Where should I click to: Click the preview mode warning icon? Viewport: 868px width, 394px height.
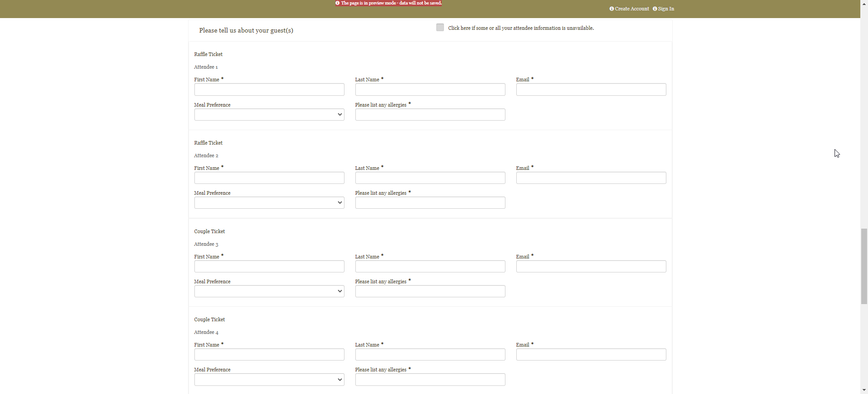coord(337,3)
